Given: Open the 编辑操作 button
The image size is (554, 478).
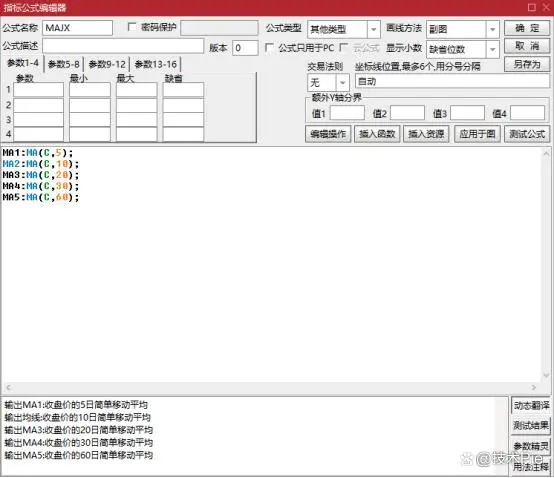Looking at the screenshot, I should (x=328, y=134).
